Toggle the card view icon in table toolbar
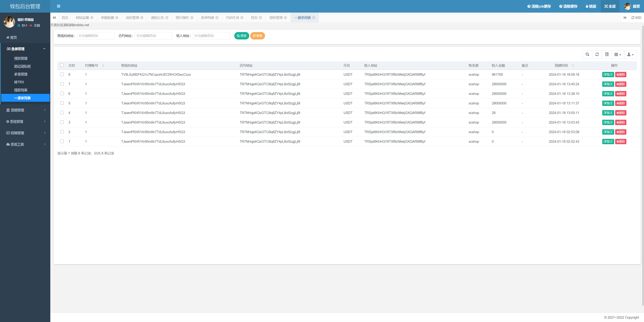The image size is (644, 322). pos(607,55)
